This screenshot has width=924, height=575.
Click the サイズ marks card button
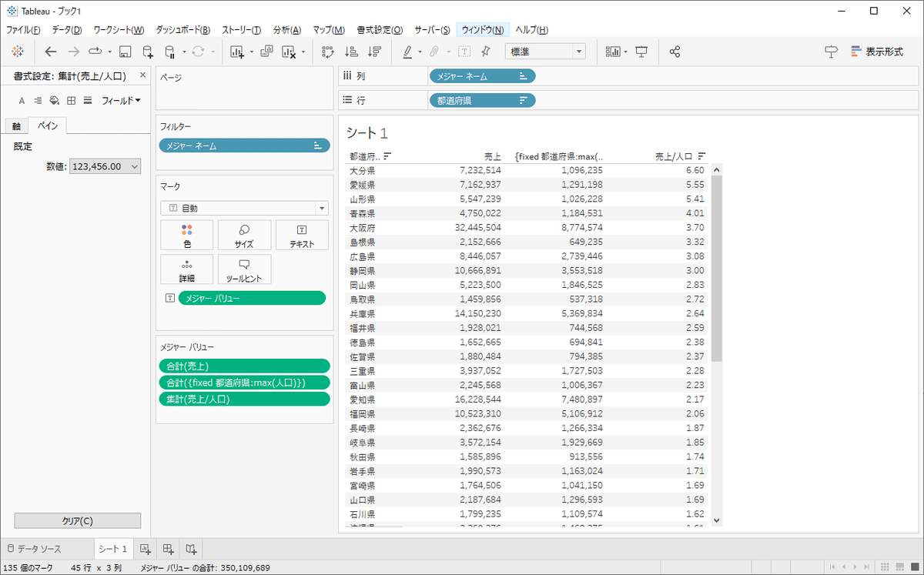pyautogui.click(x=244, y=235)
